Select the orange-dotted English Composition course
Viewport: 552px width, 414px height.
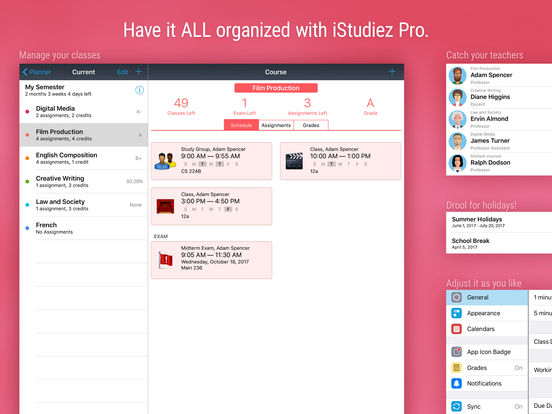[84, 158]
